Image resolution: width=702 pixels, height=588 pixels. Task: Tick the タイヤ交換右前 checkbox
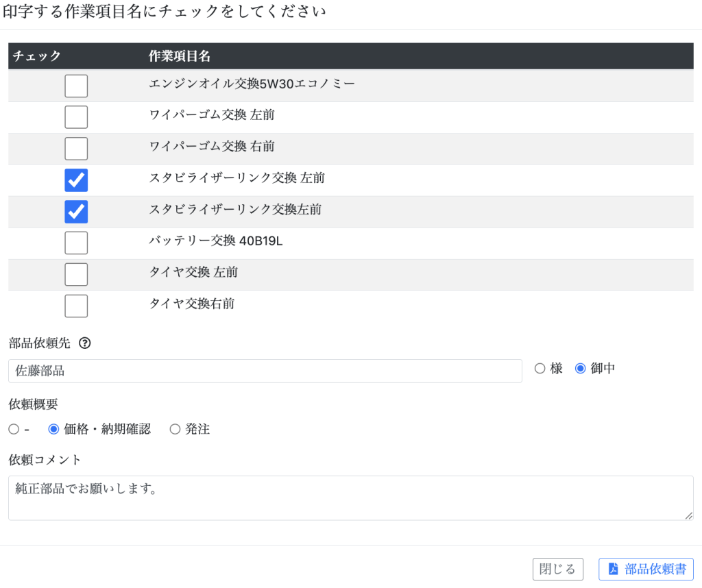[76, 306]
